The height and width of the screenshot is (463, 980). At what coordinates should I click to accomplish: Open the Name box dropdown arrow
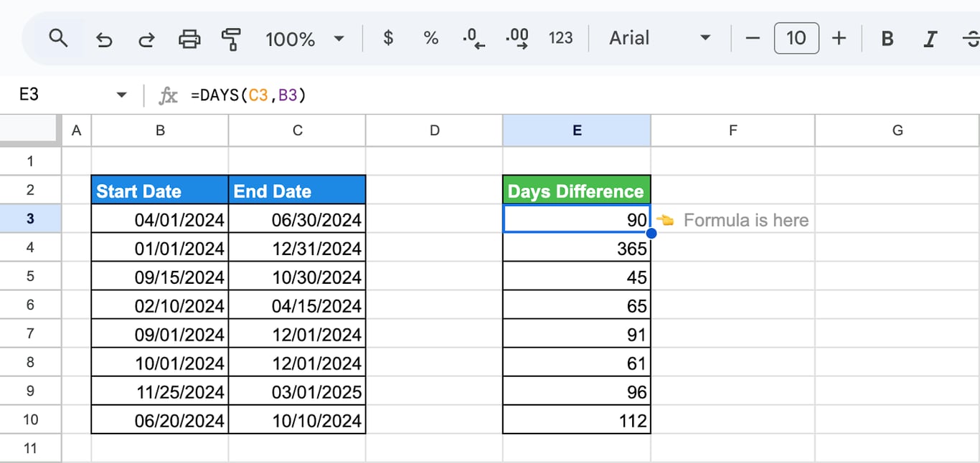tap(121, 95)
